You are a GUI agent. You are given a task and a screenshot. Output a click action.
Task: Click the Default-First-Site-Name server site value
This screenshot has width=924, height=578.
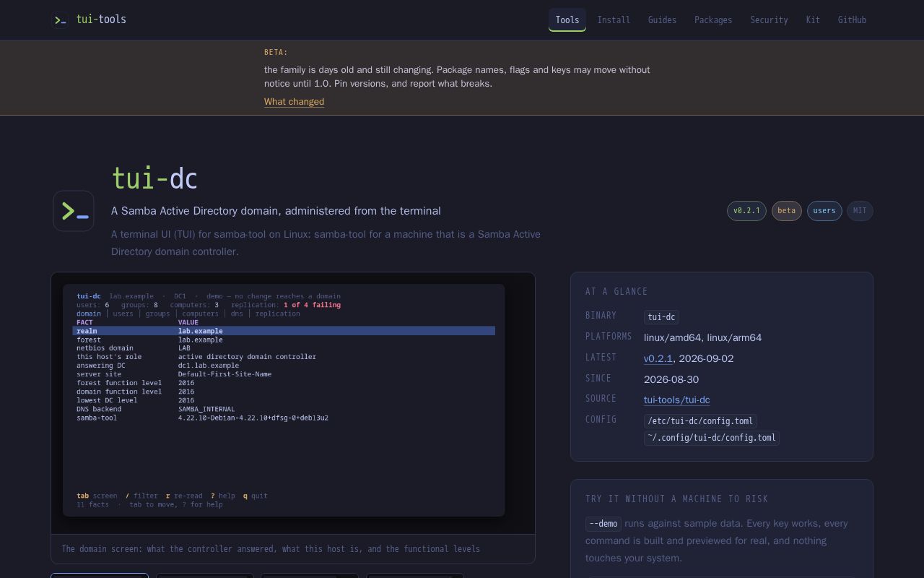225,374
